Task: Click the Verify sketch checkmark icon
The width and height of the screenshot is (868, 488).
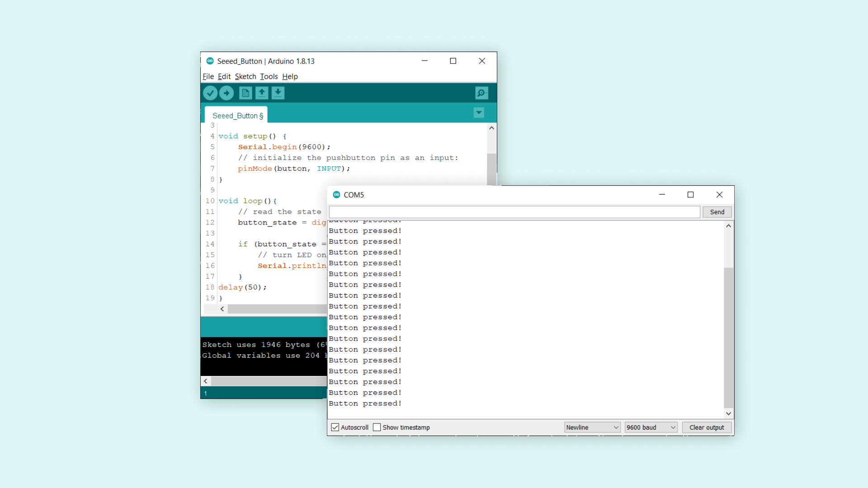Action: (210, 93)
